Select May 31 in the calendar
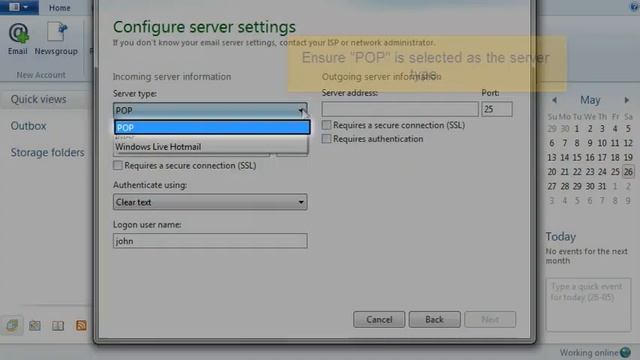Image resolution: width=640 pixels, height=360 pixels. [602, 186]
